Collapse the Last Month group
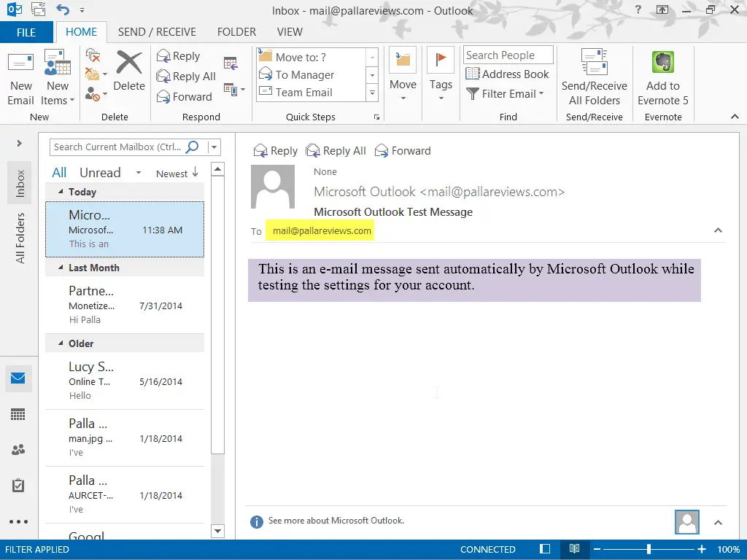This screenshot has height=560, width=747. click(x=61, y=268)
